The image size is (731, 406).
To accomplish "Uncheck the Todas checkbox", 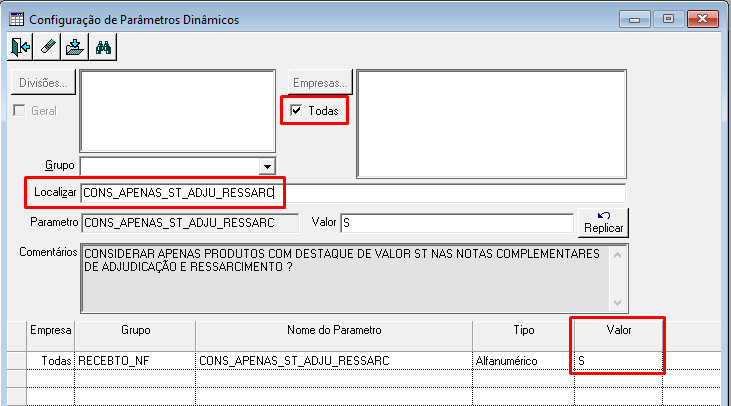I will click(x=296, y=110).
